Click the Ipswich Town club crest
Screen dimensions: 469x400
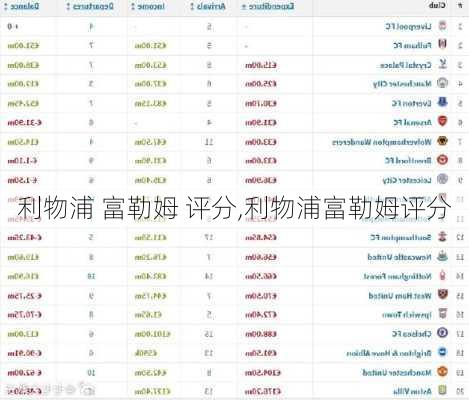442,314
